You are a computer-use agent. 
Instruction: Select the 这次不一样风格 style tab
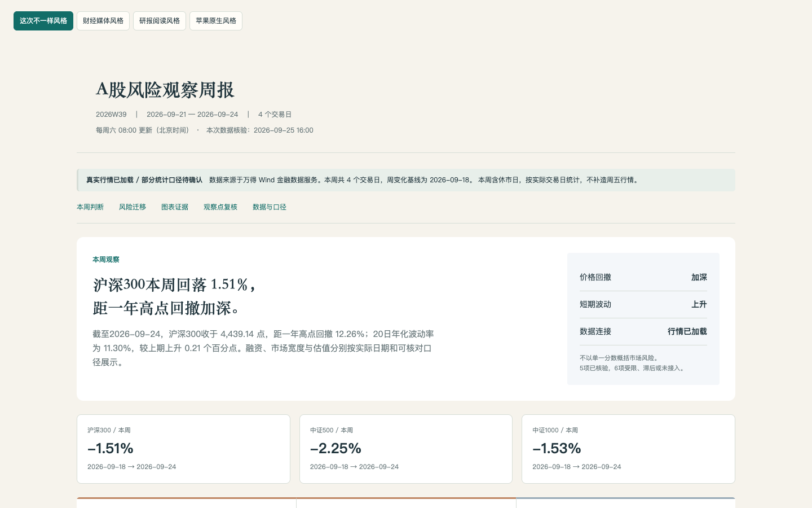pos(43,21)
